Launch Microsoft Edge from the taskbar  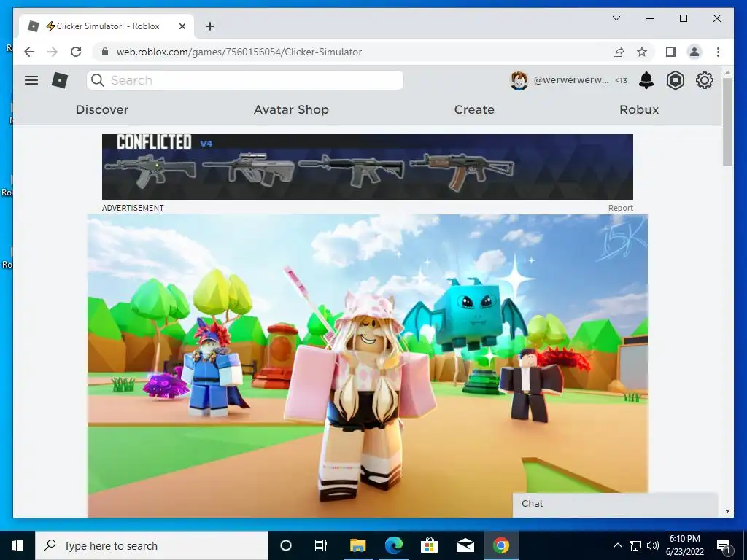(x=393, y=545)
